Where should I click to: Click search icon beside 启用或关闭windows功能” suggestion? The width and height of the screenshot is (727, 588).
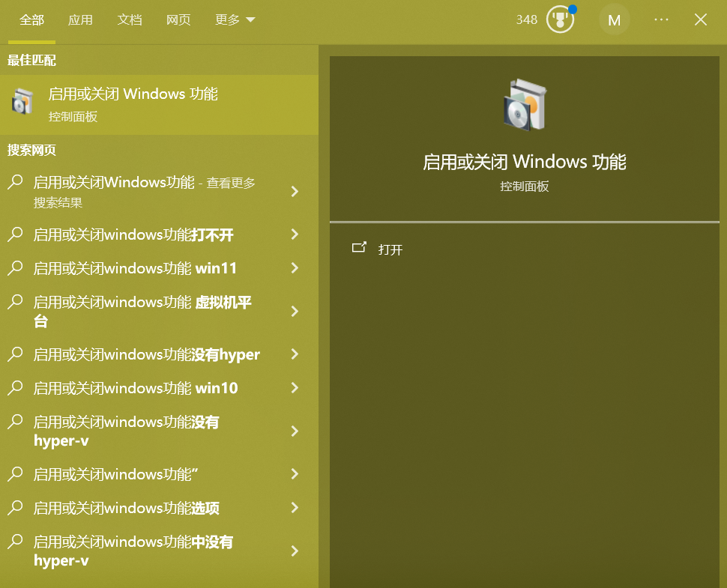[x=15, y=473]
